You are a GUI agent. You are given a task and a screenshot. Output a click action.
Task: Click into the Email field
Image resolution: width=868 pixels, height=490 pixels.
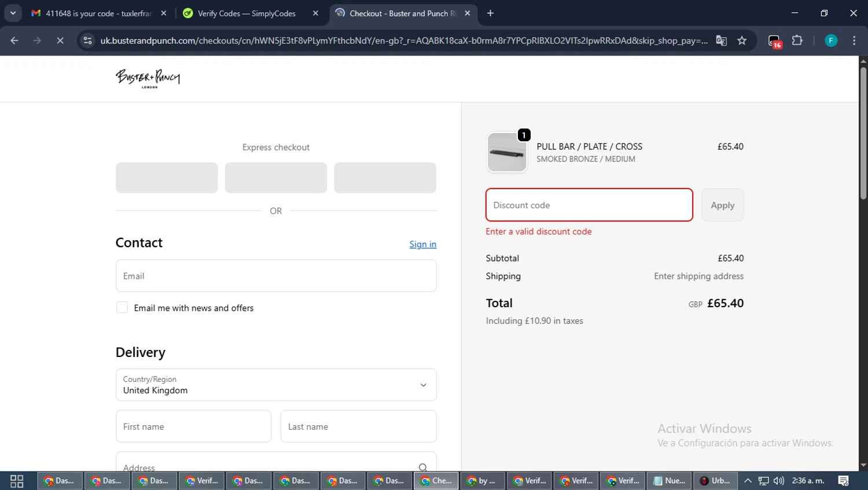(x=276, y=276)
